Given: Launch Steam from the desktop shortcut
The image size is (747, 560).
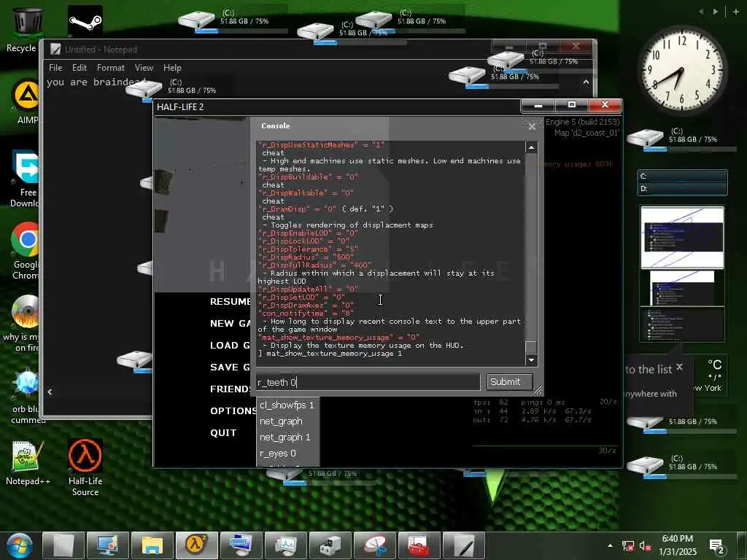Looking at the screenshot, I should [x=85, y=21].
